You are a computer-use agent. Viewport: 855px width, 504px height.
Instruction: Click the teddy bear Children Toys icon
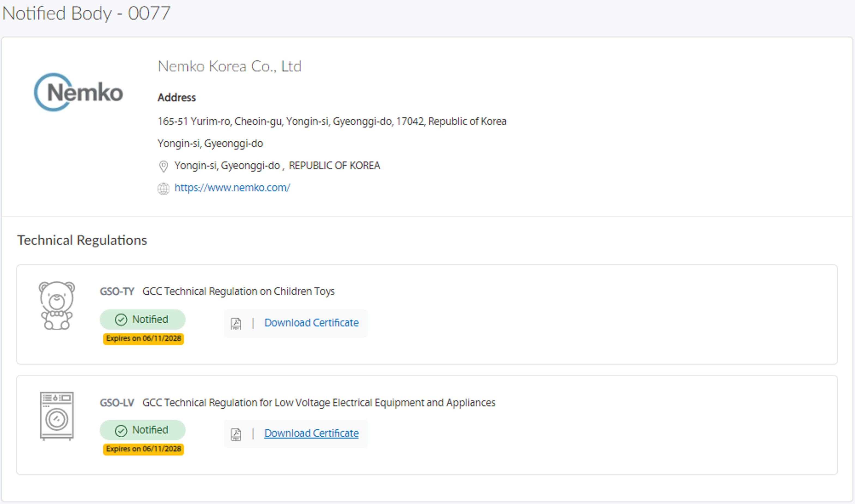tap(56, 305)
